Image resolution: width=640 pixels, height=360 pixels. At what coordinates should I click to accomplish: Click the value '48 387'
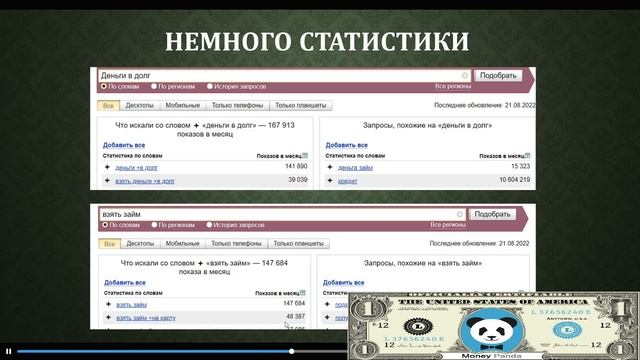[x=296, y=316]
